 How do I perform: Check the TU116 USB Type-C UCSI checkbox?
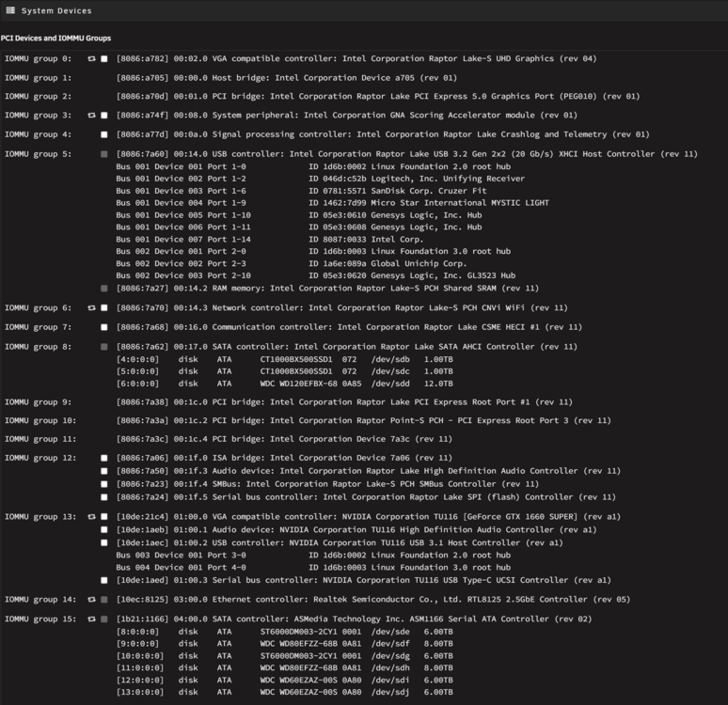pos(104,580)
